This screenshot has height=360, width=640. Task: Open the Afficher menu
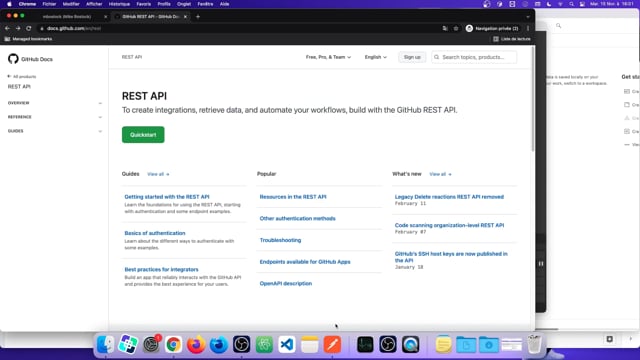point(94,4)
